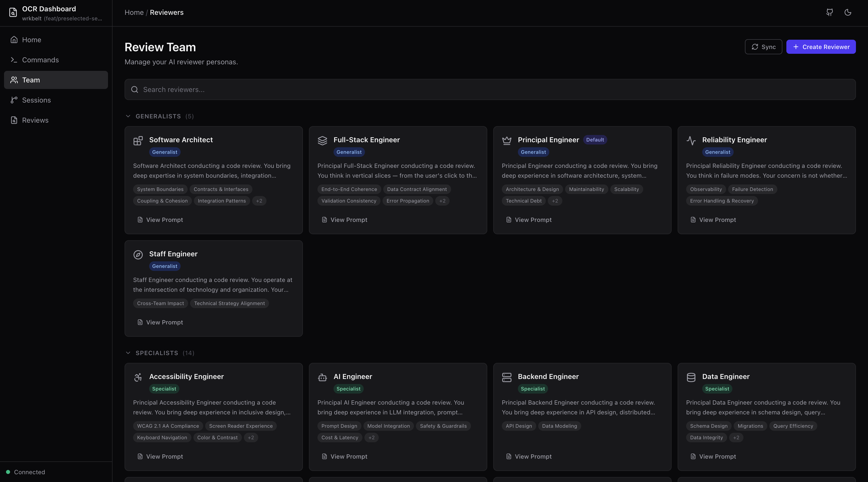The height and width of the screenshot is (482, 868).
Task: Focus the Search reviewers input field
Action: tap(490, 90)
